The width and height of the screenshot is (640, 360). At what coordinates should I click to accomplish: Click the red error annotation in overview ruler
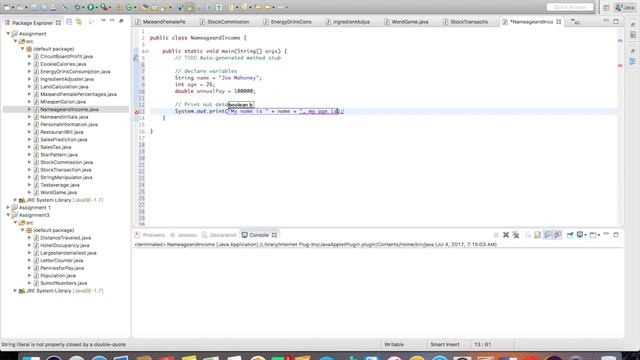pos(620,65)
